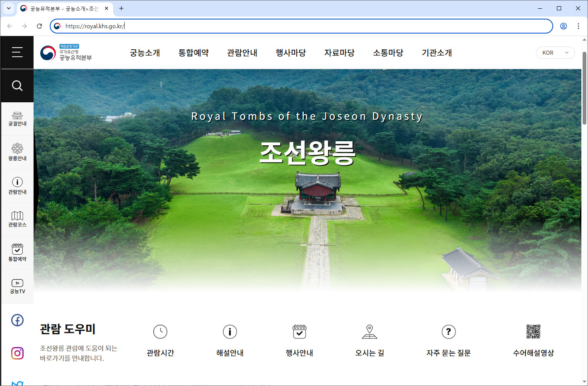Open the 자료마당 menu

tap(339, 53)
